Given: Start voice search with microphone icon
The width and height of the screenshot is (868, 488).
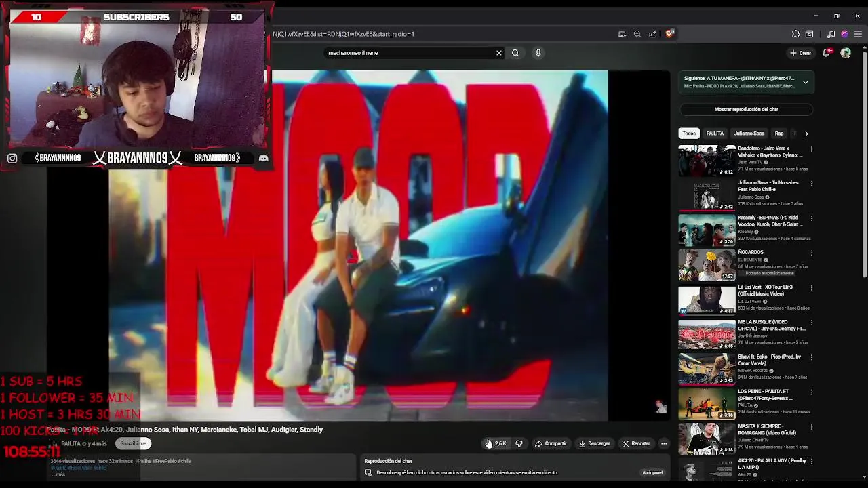Looking at the screenshot, I should tap(538, 53).
